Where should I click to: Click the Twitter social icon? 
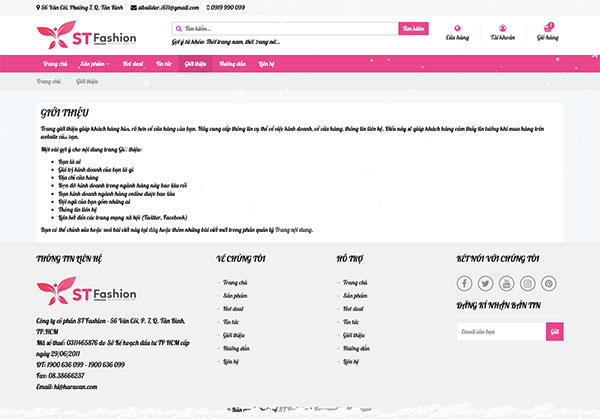[x=485, y=284]
